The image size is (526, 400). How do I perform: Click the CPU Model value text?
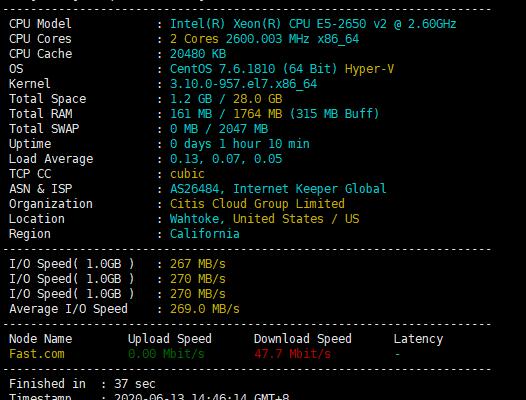(313, 24)
